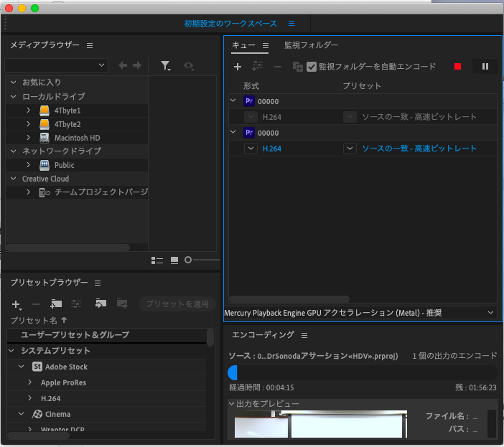504x447 pixels.
Task: Collapse the Adobe Stock preset group
Action: pos(22,367)
